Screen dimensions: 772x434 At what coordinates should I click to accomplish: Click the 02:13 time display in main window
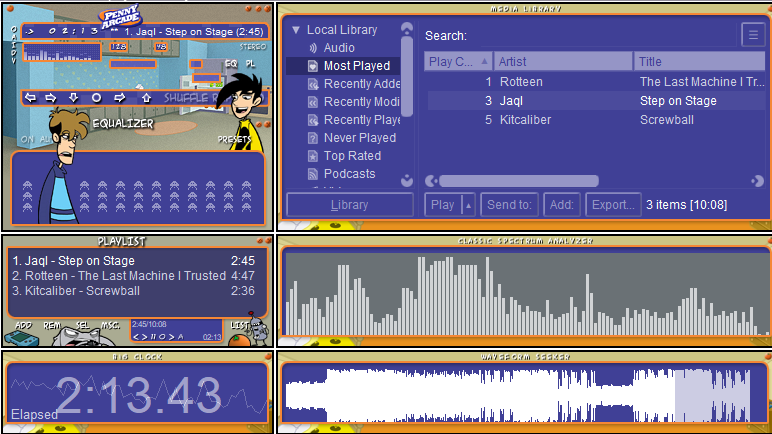[x=73, y=31]
